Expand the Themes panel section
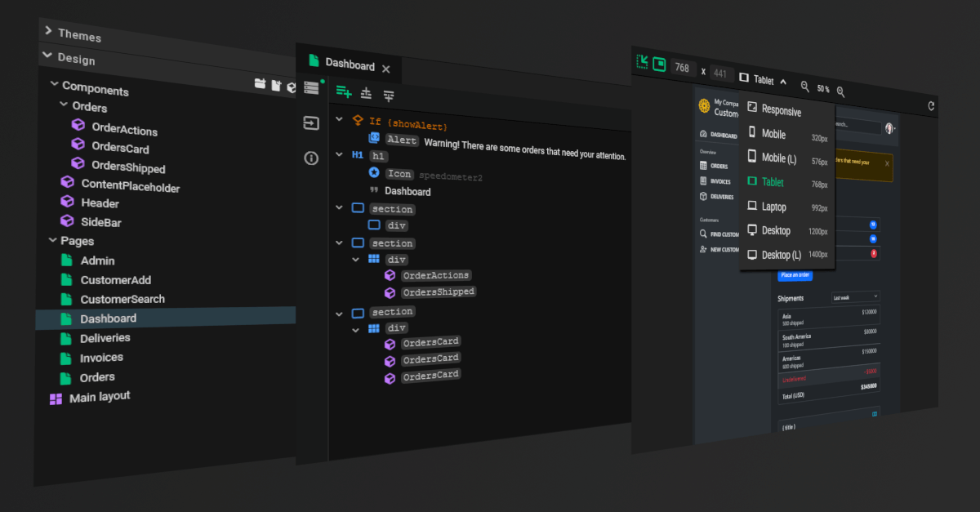980x512 pixels. pyautogui.click(x=49, y=31)
